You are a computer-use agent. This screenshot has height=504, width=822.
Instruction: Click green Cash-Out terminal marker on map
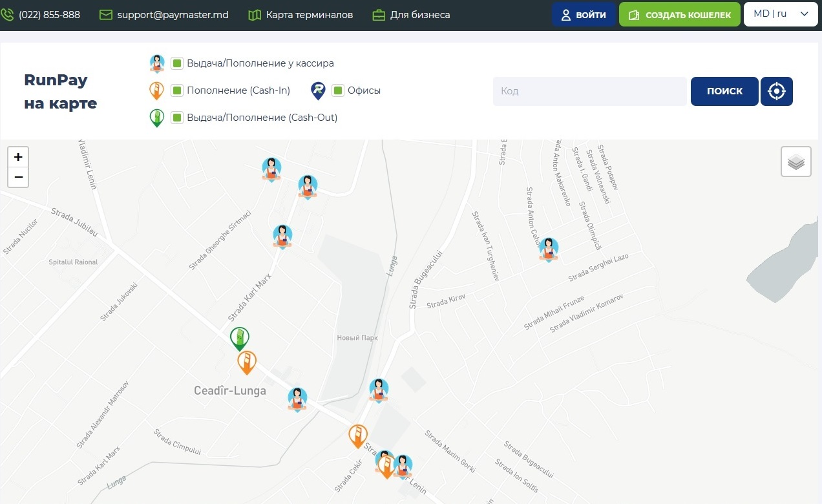240,338
